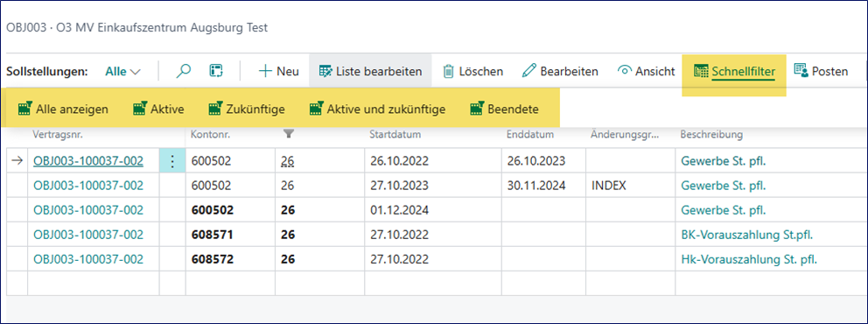Click the start date 27.10.2023 cell

(433, 186)
